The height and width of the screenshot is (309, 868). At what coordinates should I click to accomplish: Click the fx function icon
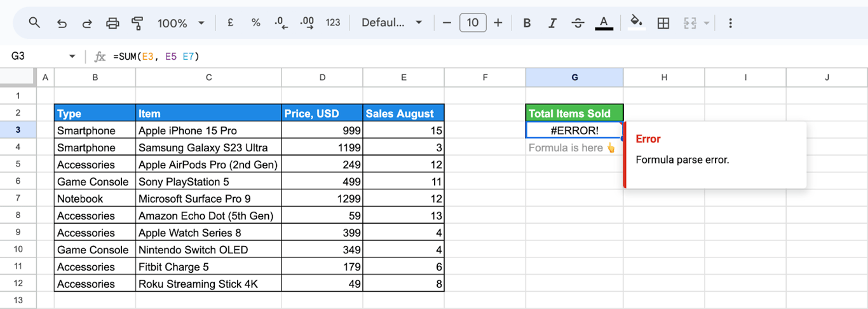click(100, 57)
